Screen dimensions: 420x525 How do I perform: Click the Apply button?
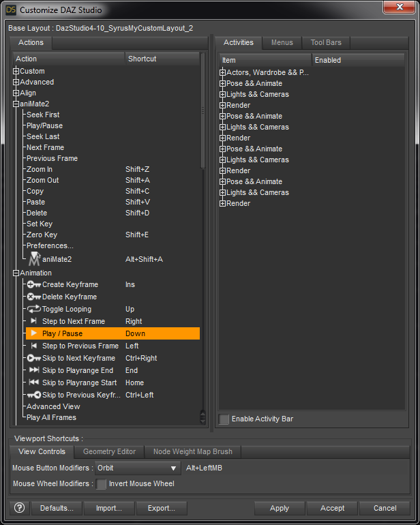tap(280, 508)
